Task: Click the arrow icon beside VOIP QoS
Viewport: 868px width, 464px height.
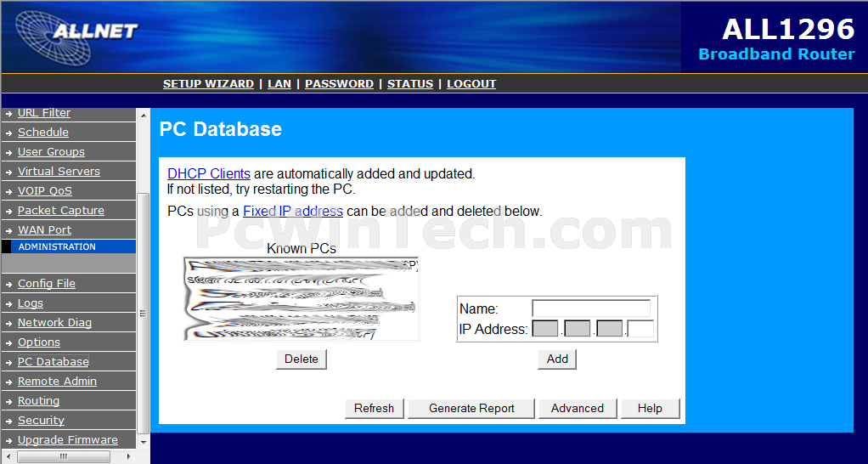Action: 8,191
